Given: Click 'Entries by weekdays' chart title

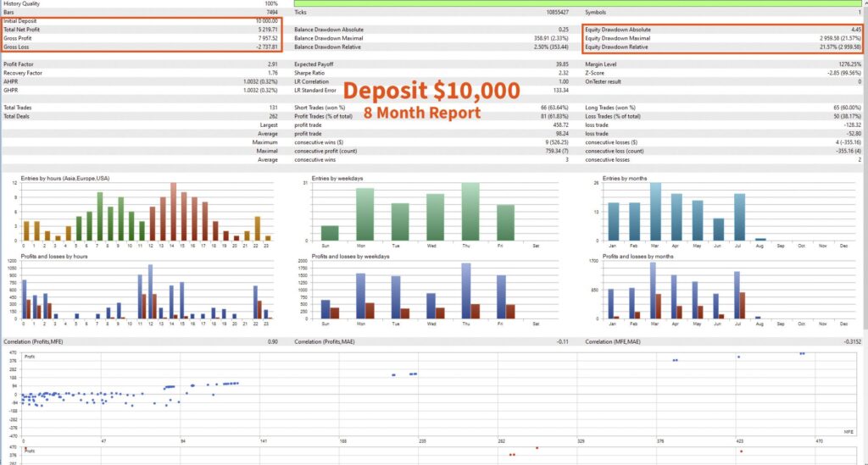Looking at the screenshot, I should click(x=337, y=179).
